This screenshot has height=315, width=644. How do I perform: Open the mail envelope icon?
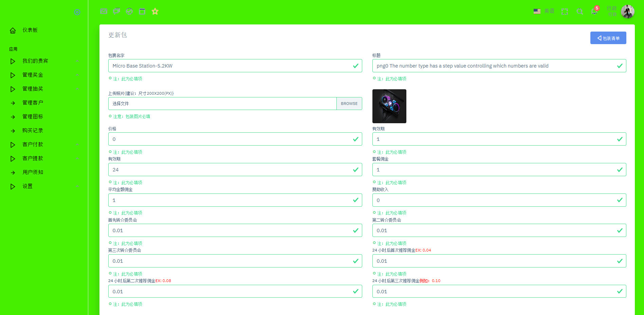(104, 11)
